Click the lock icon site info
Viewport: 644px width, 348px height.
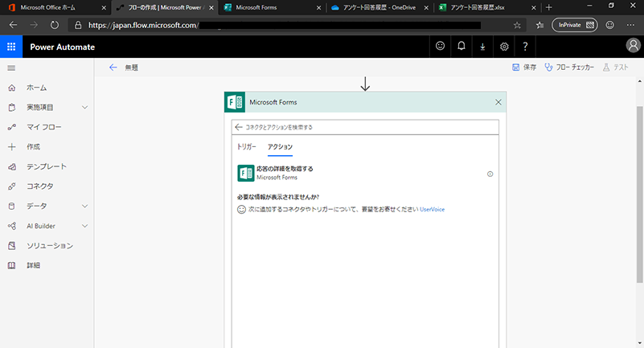[x=78, y=25]
